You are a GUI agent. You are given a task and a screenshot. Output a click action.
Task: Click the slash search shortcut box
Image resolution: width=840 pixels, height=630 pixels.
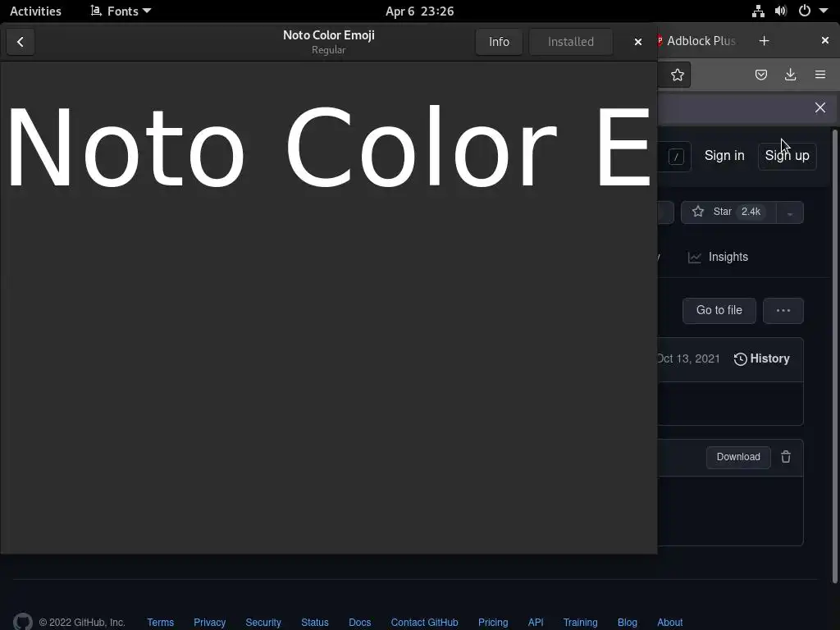click(x=676, y=157)
